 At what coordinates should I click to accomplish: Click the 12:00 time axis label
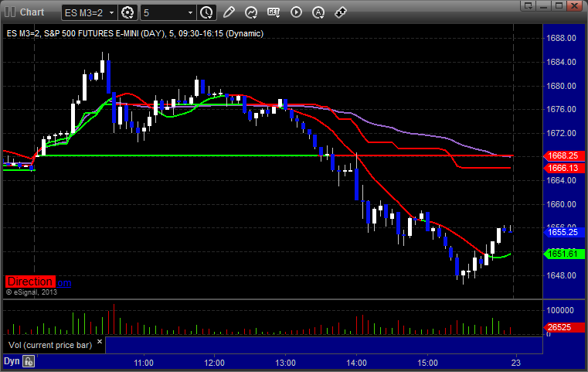[x=215, y=363]
